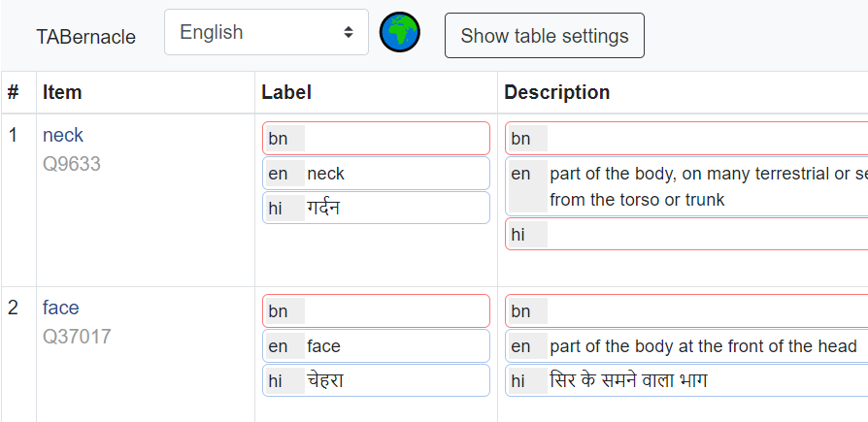
Task: Click the TABernacle brand title
Action: tap(86, 38)
